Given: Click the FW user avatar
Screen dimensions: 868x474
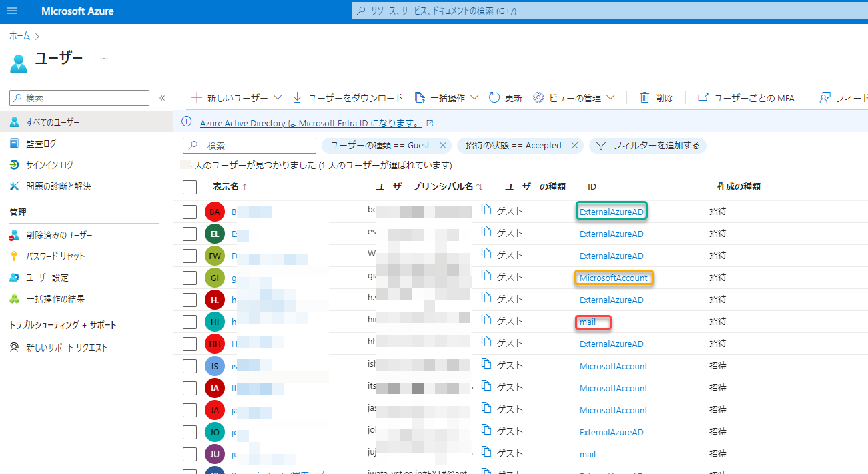Looking at the screenshot, I should (x=215, y=256).
